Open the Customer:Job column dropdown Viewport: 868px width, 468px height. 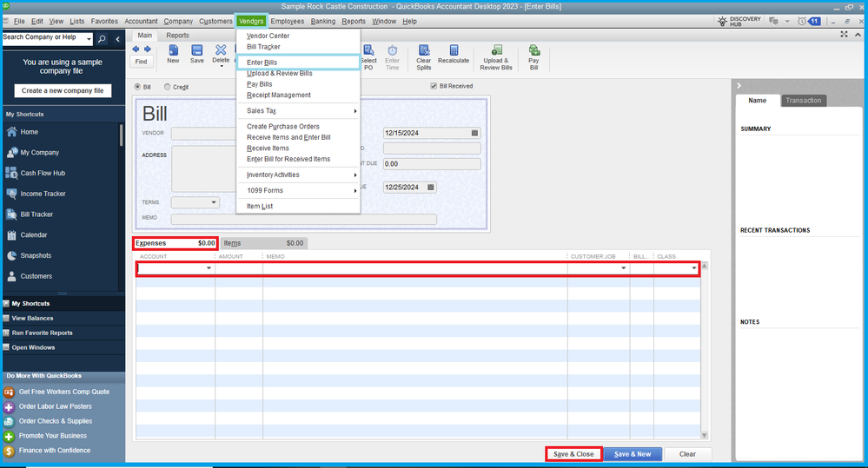click(623, 268)
